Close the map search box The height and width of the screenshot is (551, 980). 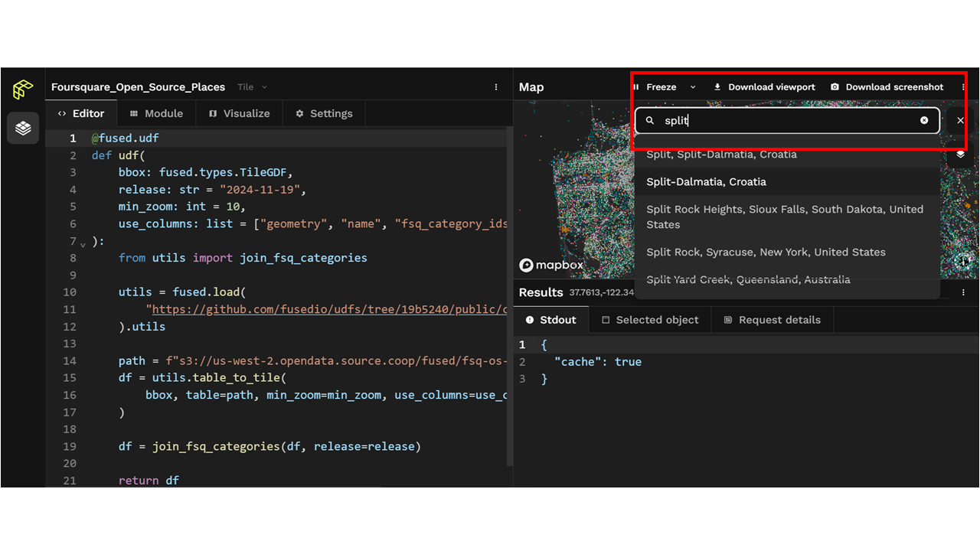pyautogui.click(x=960, y=121)
